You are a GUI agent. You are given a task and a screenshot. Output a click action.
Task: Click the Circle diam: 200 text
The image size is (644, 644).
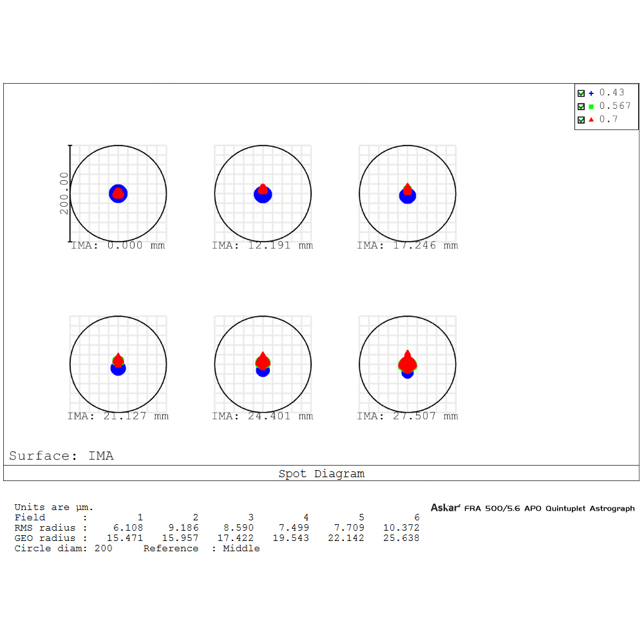pos(63,549)
